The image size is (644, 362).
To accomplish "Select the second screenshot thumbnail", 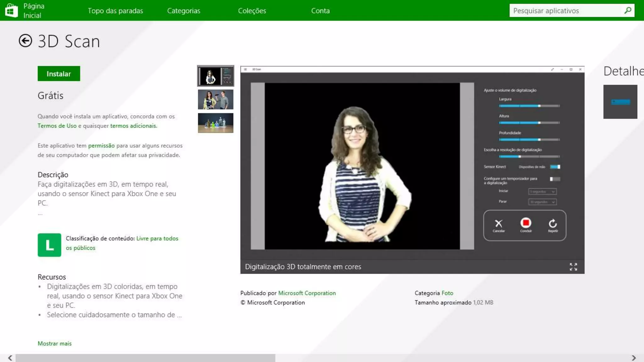I will 215,99.
